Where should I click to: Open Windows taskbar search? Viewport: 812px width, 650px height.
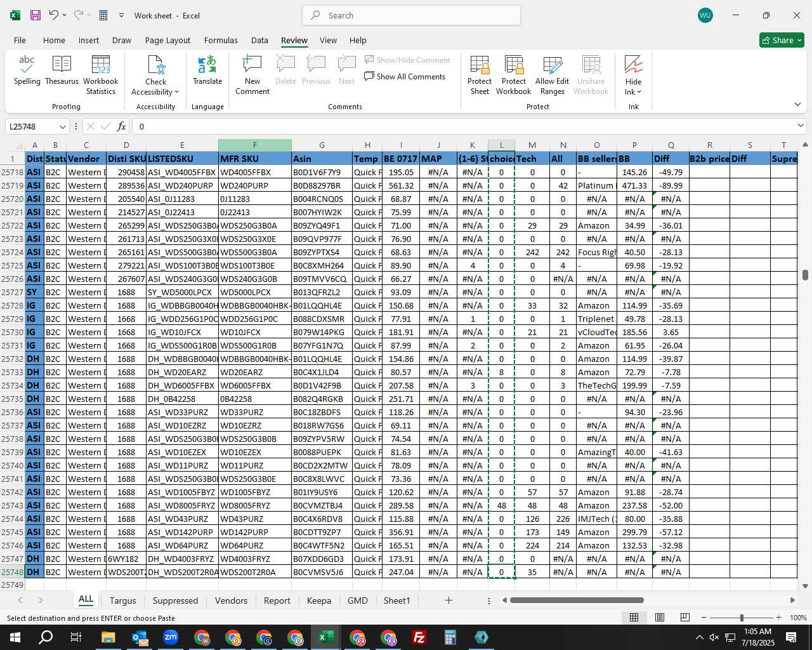(x=46, y=637)
